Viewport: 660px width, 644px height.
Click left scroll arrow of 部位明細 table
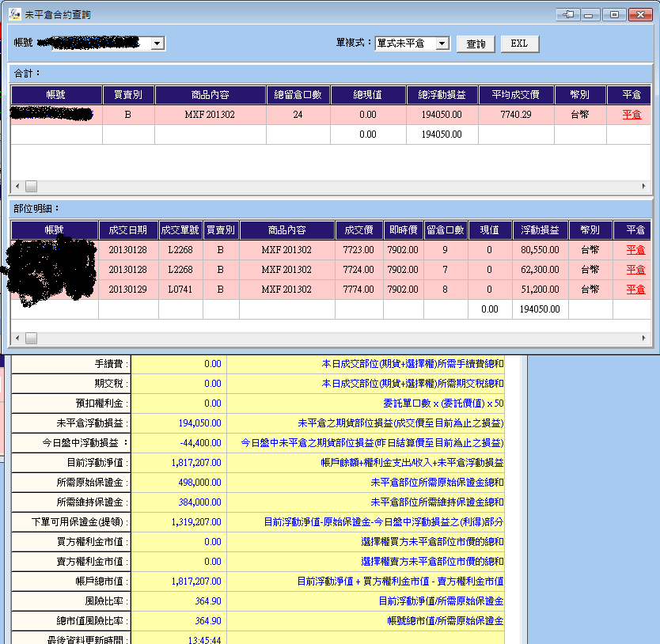[x=17, y=338]
